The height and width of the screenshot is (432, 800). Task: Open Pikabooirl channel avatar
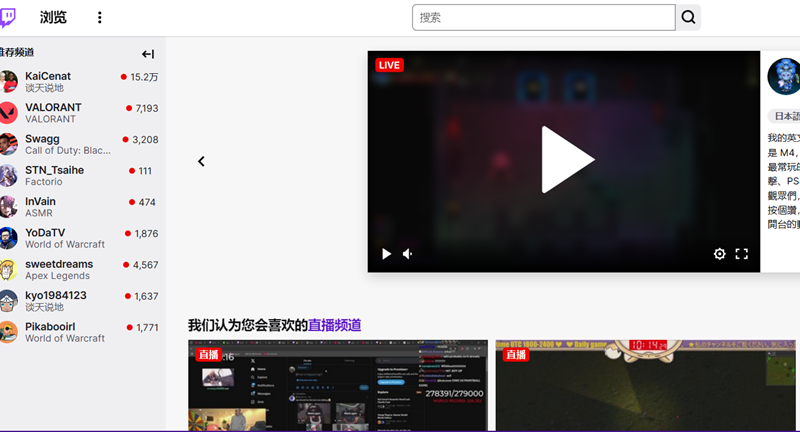8,332
